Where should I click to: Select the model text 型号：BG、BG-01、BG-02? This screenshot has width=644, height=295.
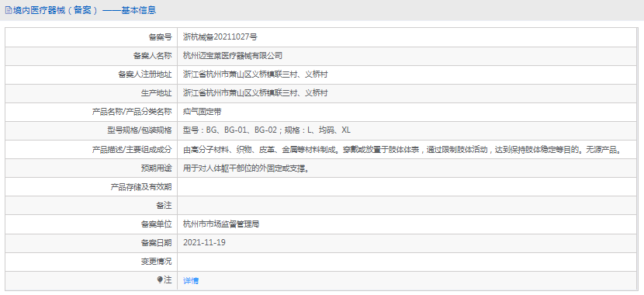pyautogui.click(x=230, y=130)
